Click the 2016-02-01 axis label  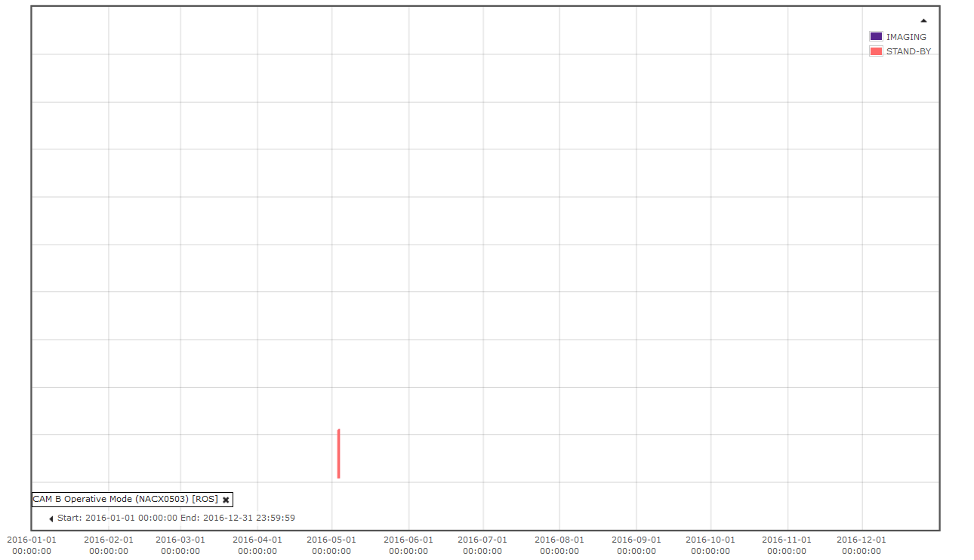click(x=109, y=545)
